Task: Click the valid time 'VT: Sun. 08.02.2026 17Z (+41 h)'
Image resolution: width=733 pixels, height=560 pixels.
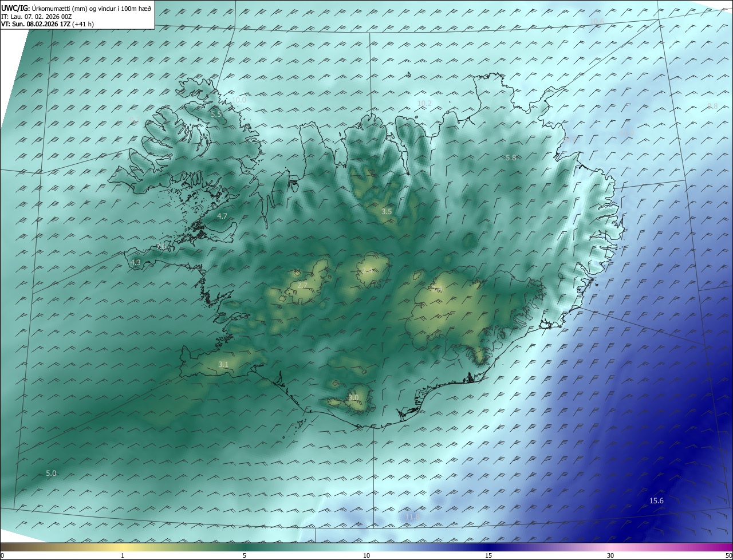Action: (48, 24)
